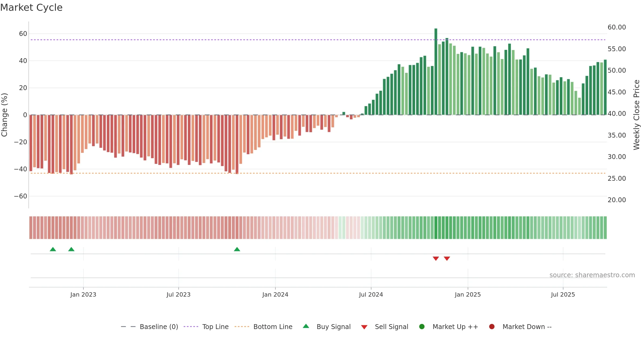Image resolution: width=644 pixels, height=362 pixels.
Task: Click the Jul 2024 axis label
Action: coord(371,294)
